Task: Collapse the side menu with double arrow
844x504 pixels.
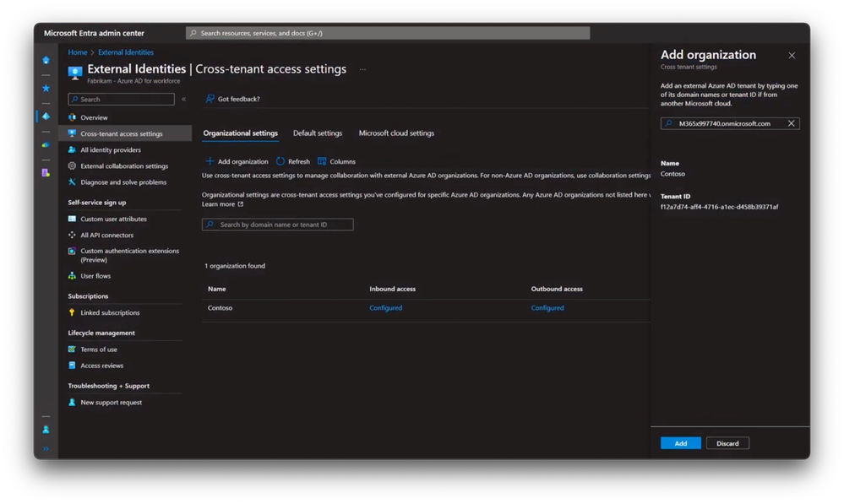Action: (x=183, y=99)
